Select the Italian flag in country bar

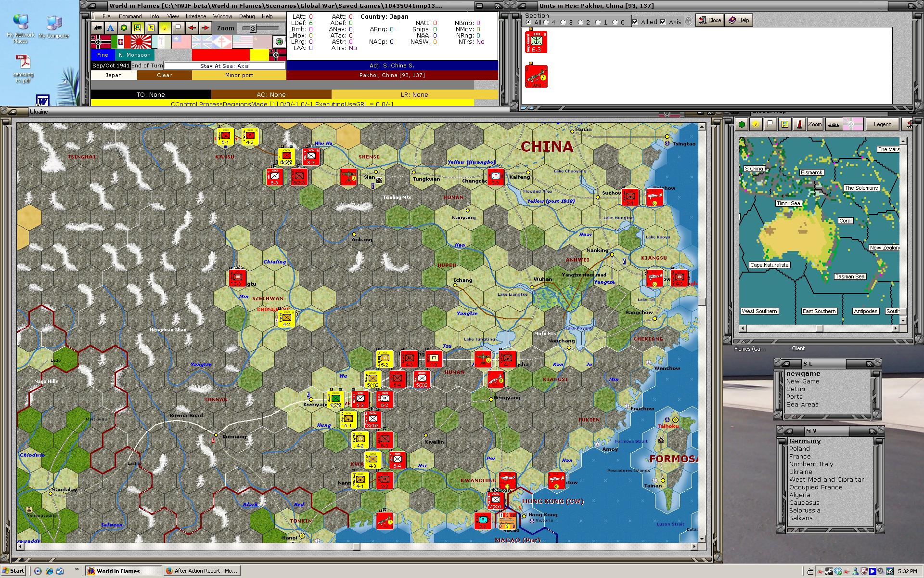[x=121, y=42]
